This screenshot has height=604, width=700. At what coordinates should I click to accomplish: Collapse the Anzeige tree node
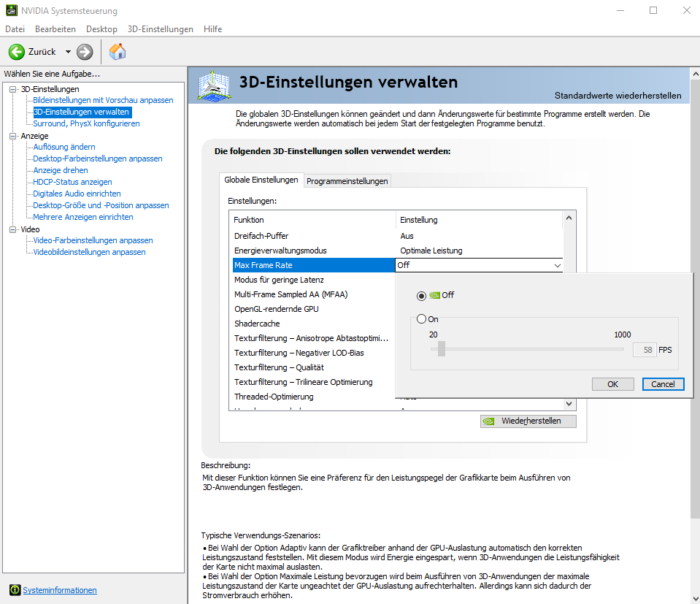pyautogui.click(x=12, y=137)
